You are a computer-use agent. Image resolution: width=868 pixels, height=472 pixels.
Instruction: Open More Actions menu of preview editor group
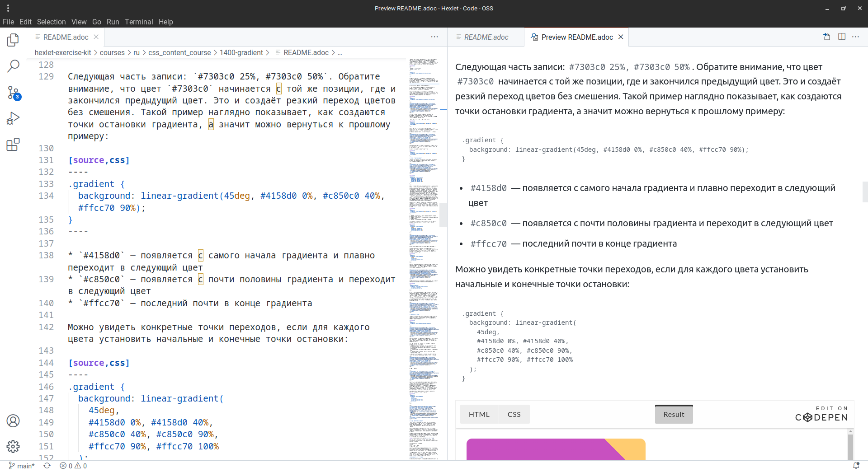pos(855,37)
